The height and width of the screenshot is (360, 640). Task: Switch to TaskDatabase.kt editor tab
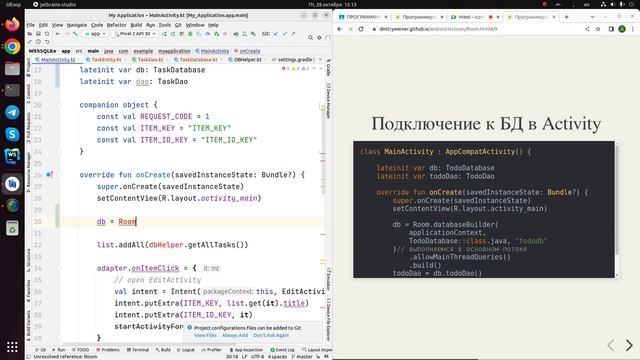(198, 60)
